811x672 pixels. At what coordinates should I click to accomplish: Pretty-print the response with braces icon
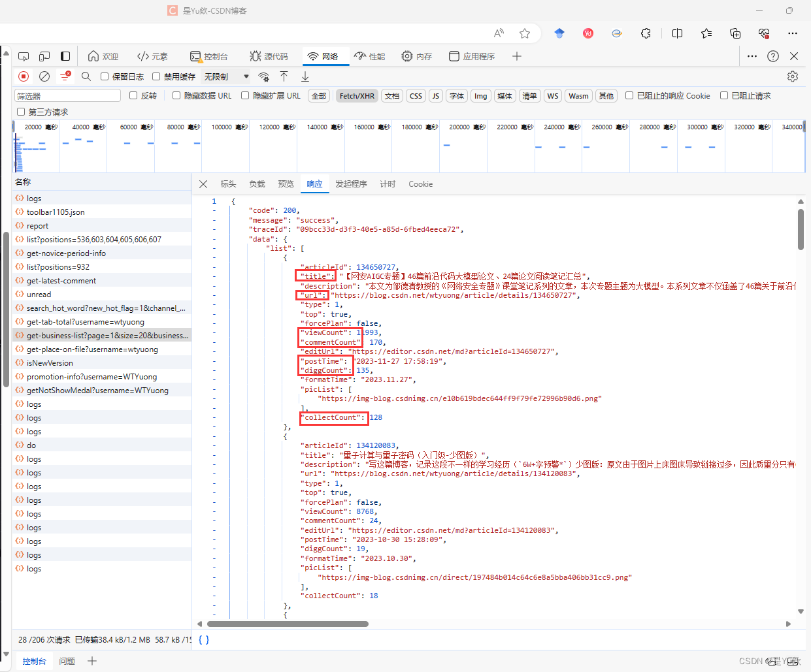pyautogui.click(x=204, y=640)
